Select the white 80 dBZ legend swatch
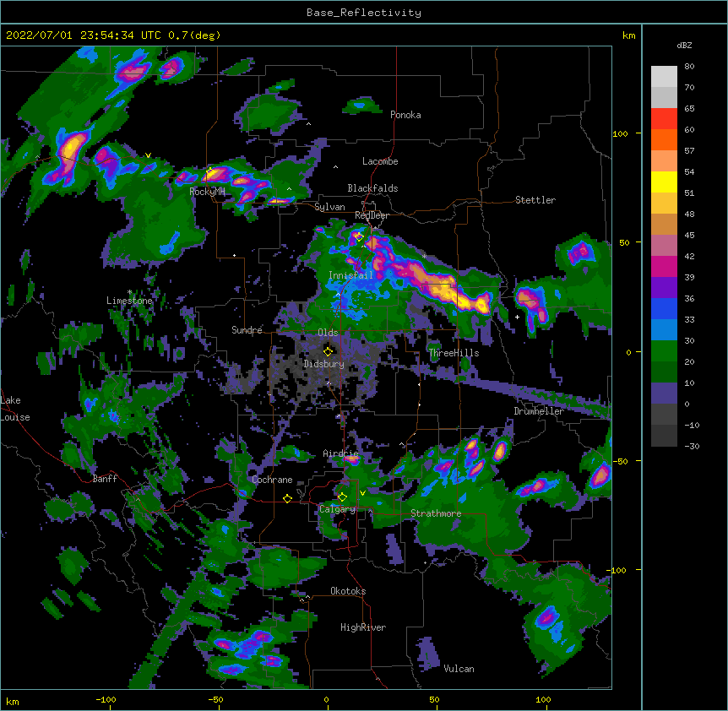 tap(664, 77)
